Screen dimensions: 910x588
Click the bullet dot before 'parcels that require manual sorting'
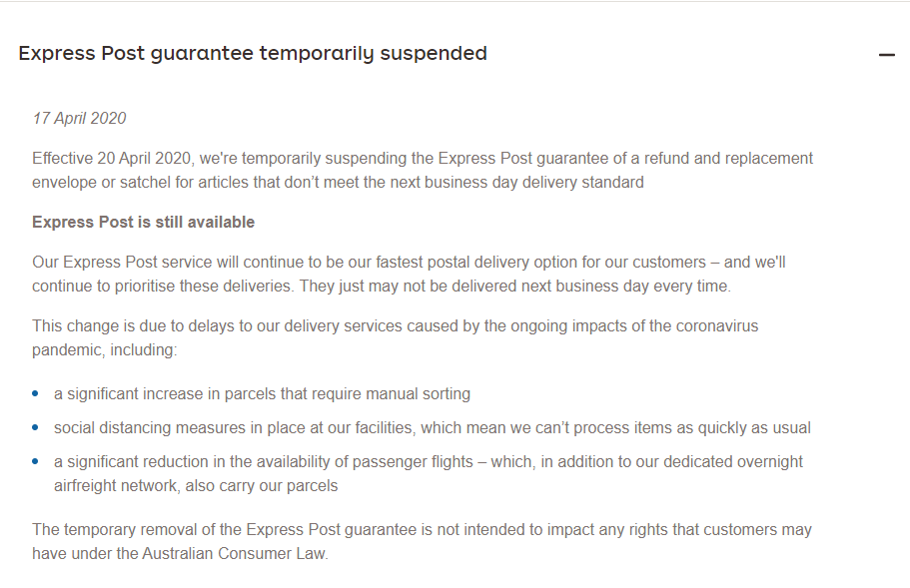pyautogui.click(x=36, y=394)
